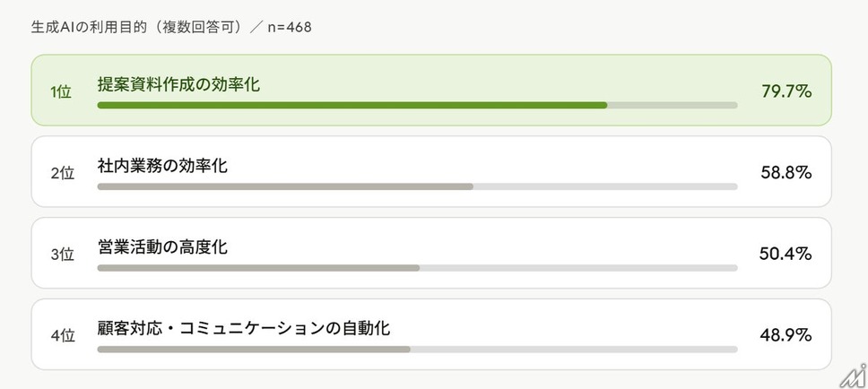Click the 4位 rank badge
Image resolution: width=868 pixels, height=389 pixels.
tap(62, 335)
